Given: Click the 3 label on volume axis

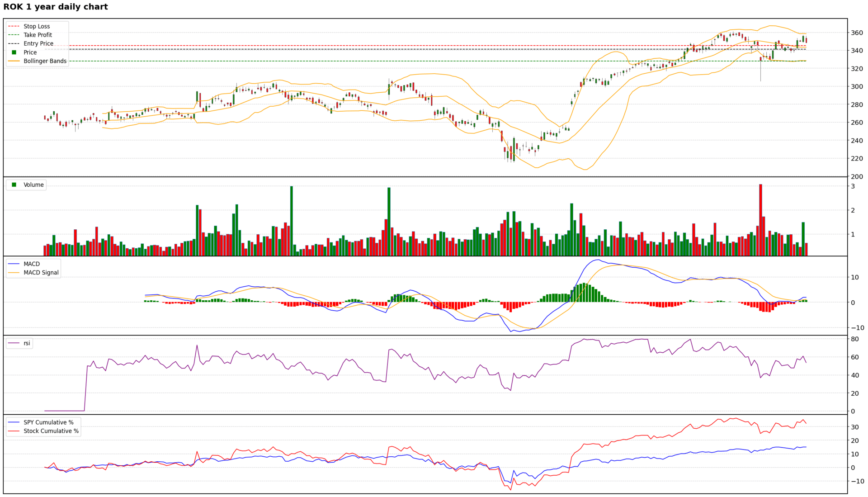Looking at the screenshot, I should click(853, 186).
